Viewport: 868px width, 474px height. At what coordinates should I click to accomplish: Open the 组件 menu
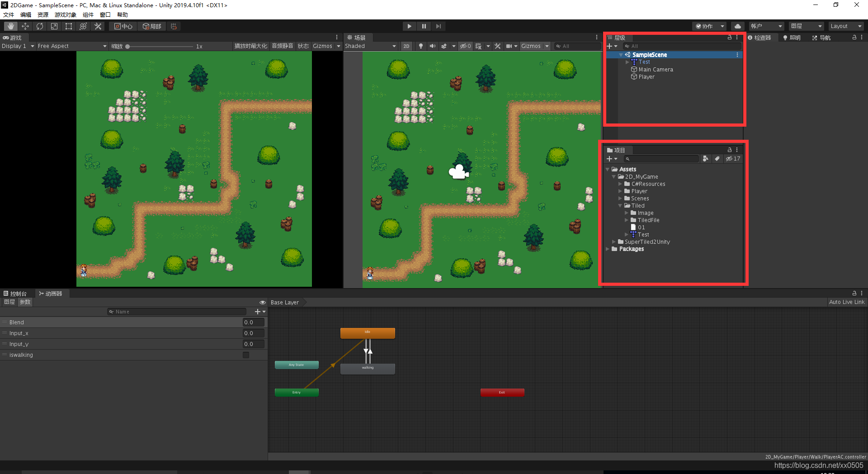pos(88,15)
